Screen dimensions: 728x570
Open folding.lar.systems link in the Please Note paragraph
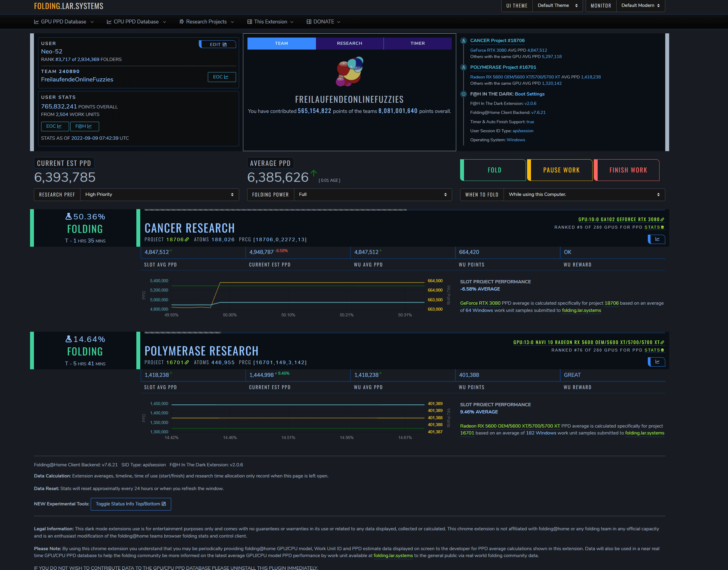[393, 556]
